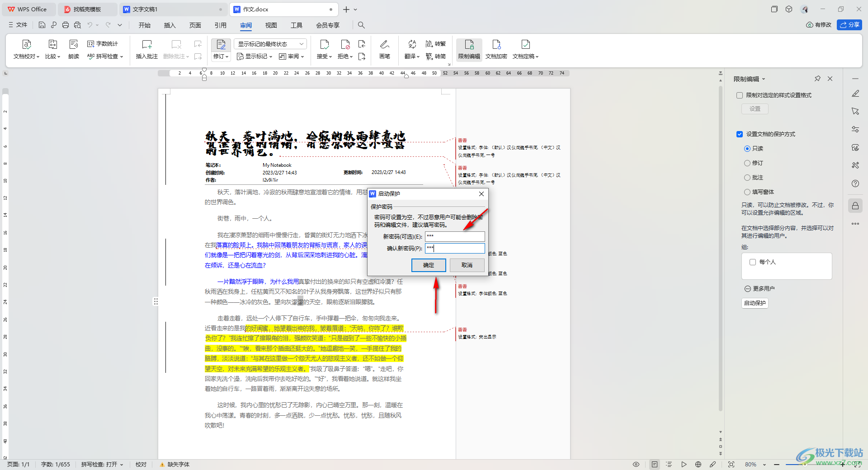Image resolution: width=868 pixels, height=470 pixels.
Task: Click the web layout globe icon
Action: [698, 465]
